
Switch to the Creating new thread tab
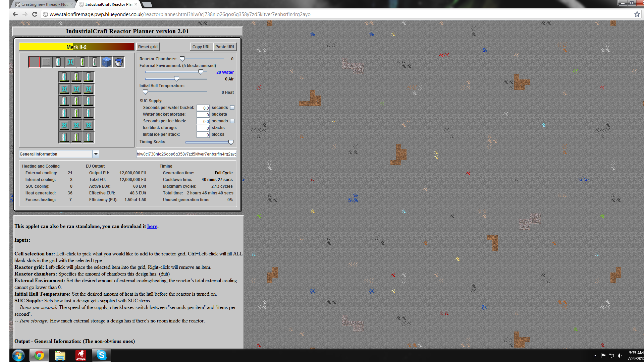coord(44,4)
